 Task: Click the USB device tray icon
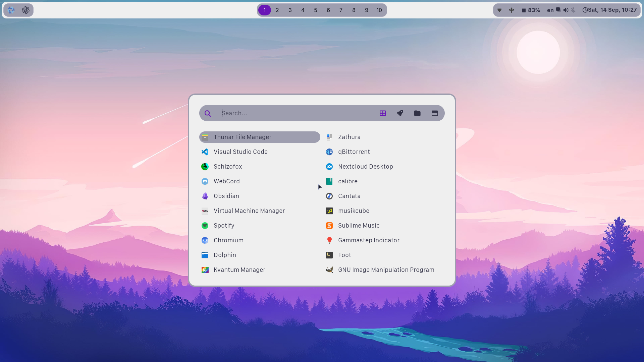(x=512, y=10)
